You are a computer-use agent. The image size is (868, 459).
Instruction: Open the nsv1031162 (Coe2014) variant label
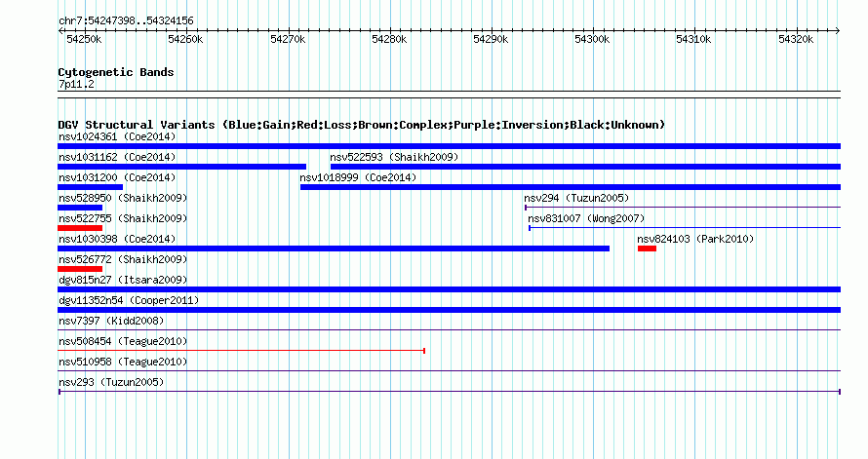[x=117, y=157]
